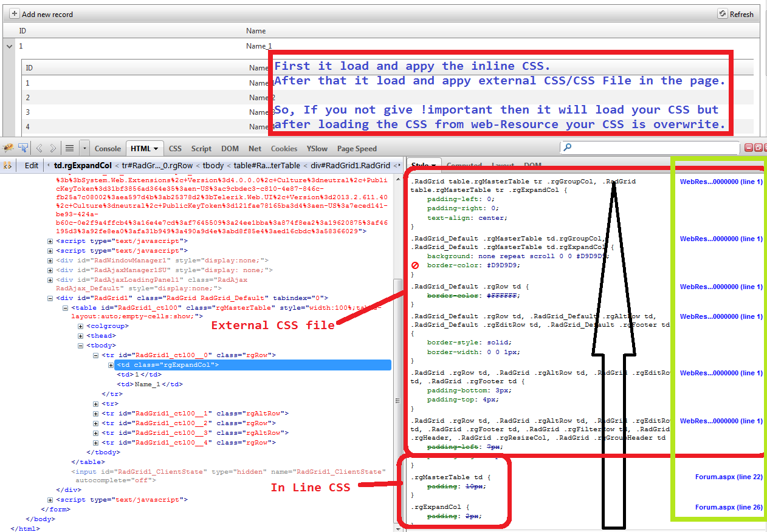The height and width of the screenshot is (532, 767).
Task: Open WebRes link beside .rgRow td border-color rule
Action: point(721,287)
